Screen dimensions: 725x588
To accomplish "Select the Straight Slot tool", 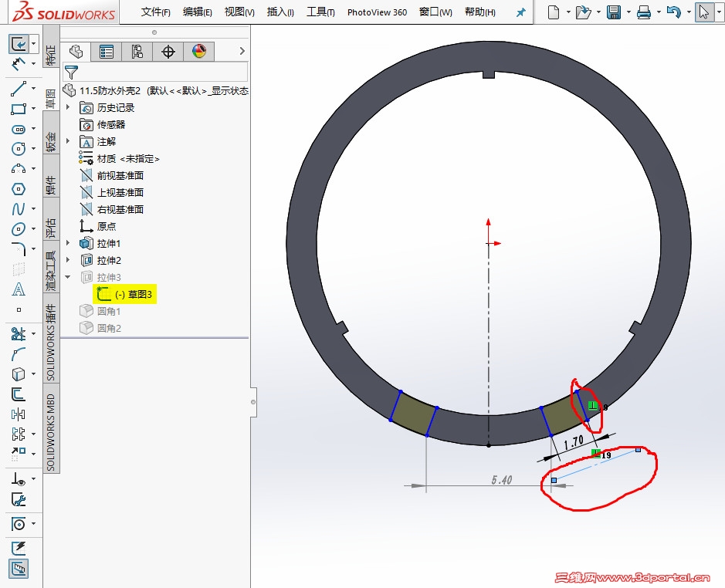I will (x=18, y=129).
